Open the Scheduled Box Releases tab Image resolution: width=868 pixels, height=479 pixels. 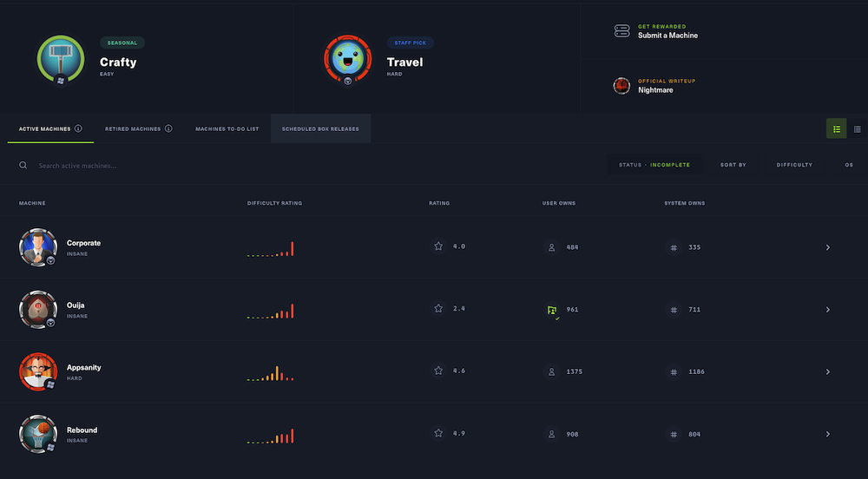point(320,128)
